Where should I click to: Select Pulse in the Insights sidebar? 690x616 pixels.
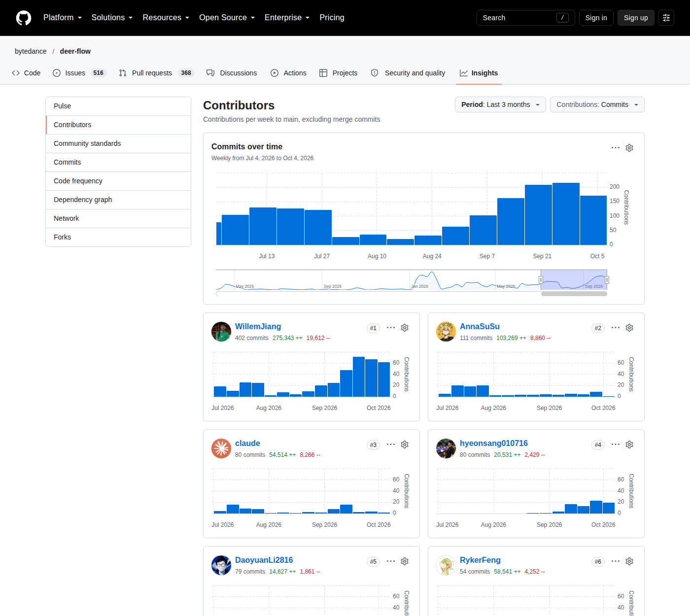point(118,106)
